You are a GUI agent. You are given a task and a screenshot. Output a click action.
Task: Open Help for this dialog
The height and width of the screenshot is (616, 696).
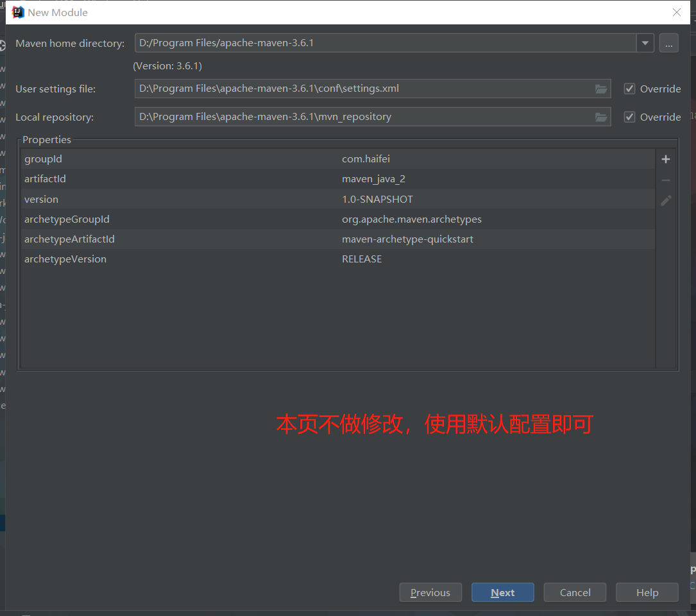click(647, 592)
